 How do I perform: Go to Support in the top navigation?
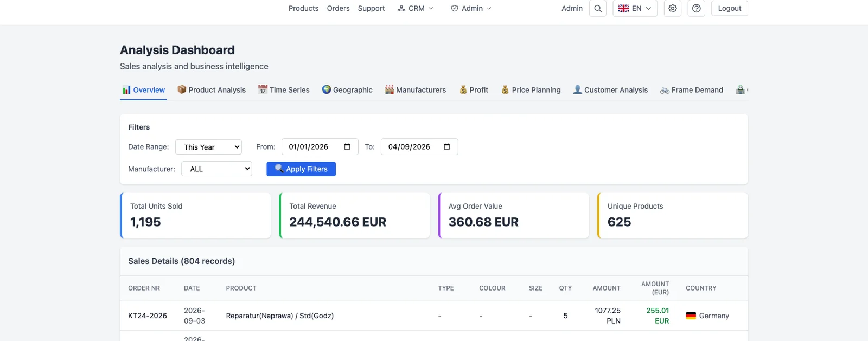pyautogui.click(x=371, y=9)
